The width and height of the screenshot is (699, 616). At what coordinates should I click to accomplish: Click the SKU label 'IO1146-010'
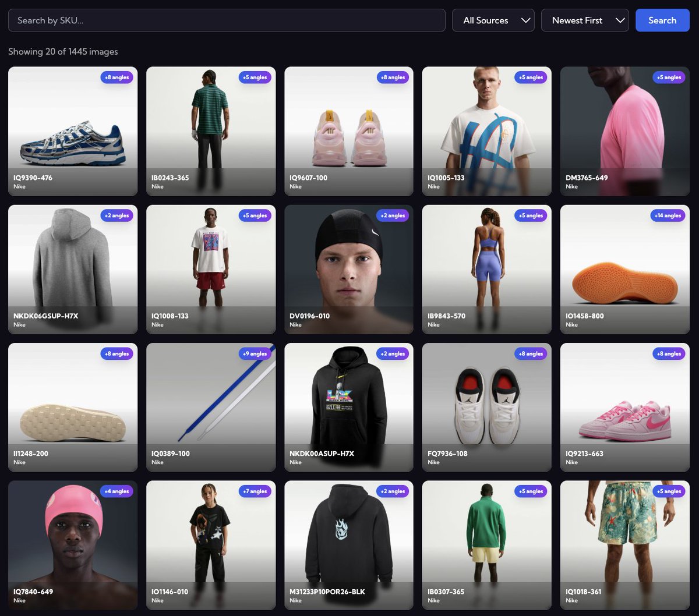pos(170,592)
